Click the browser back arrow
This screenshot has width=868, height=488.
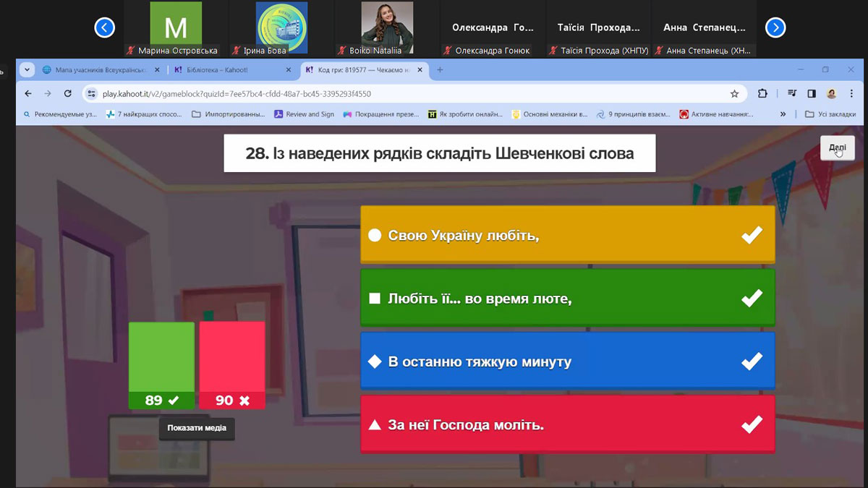pos(28,93)
